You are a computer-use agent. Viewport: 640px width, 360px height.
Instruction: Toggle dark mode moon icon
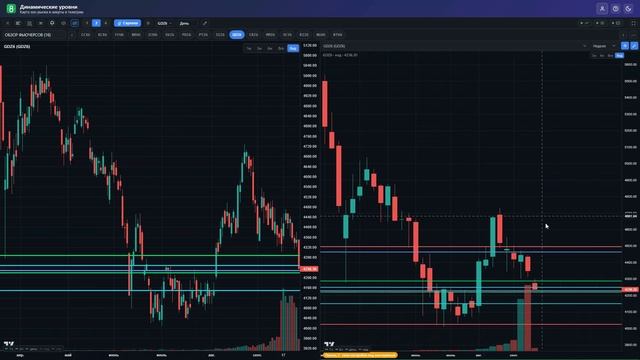click(629, 9)
